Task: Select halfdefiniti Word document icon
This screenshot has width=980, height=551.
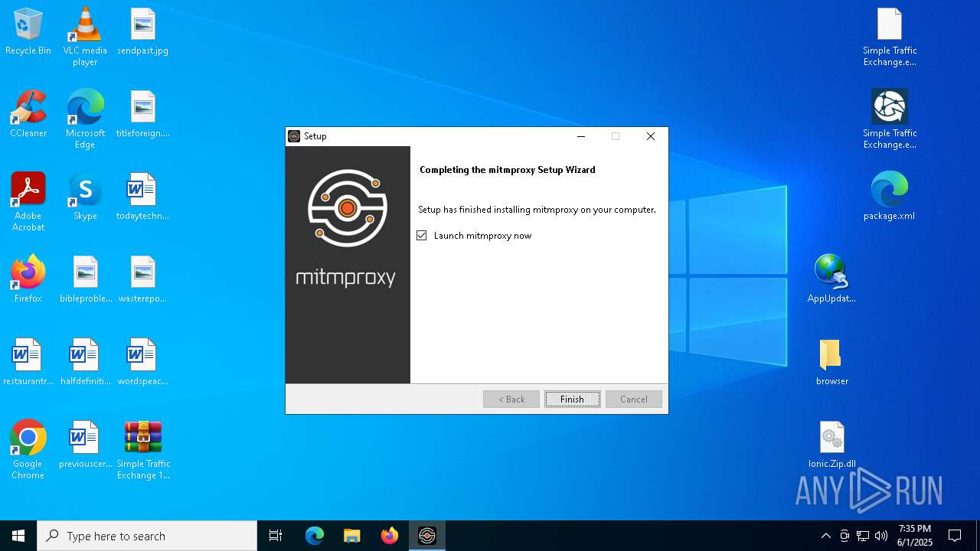Action: tap(85, 362)
